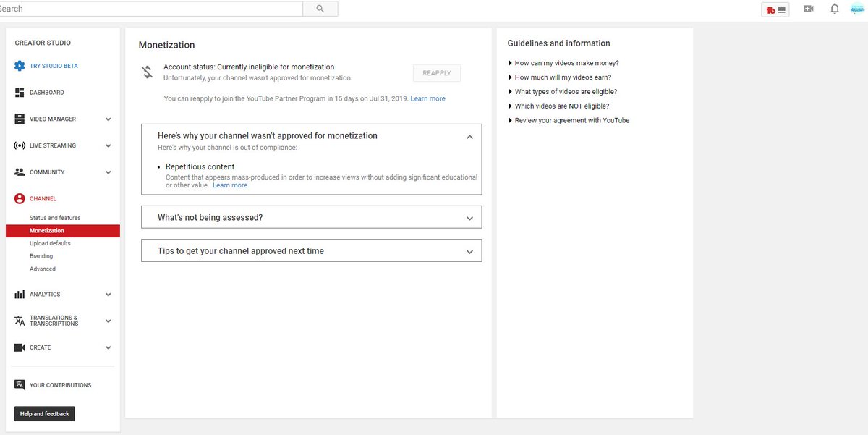The image size is (868, 435).
Task: Click the Community people icon
Action: pyautogui.click(x=20, y=172)
